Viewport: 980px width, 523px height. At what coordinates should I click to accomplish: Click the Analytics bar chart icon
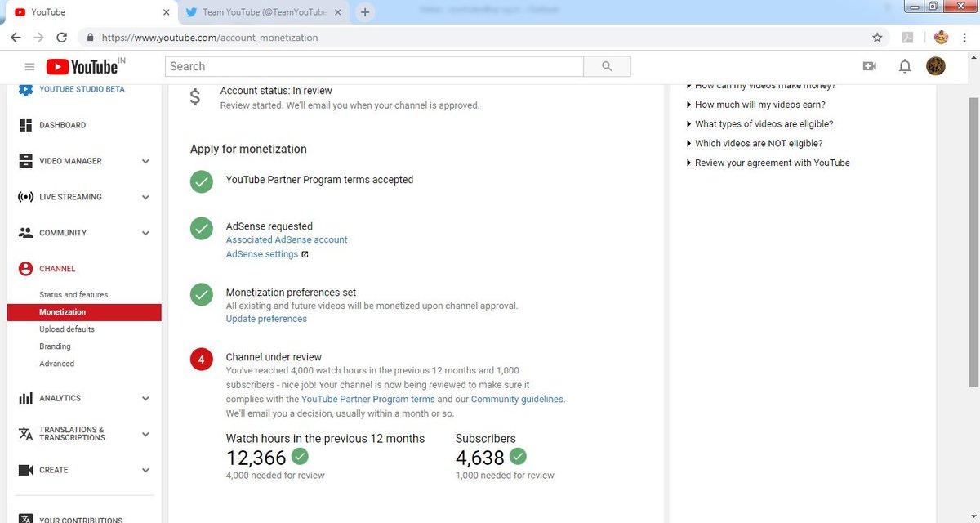point(25,398)
